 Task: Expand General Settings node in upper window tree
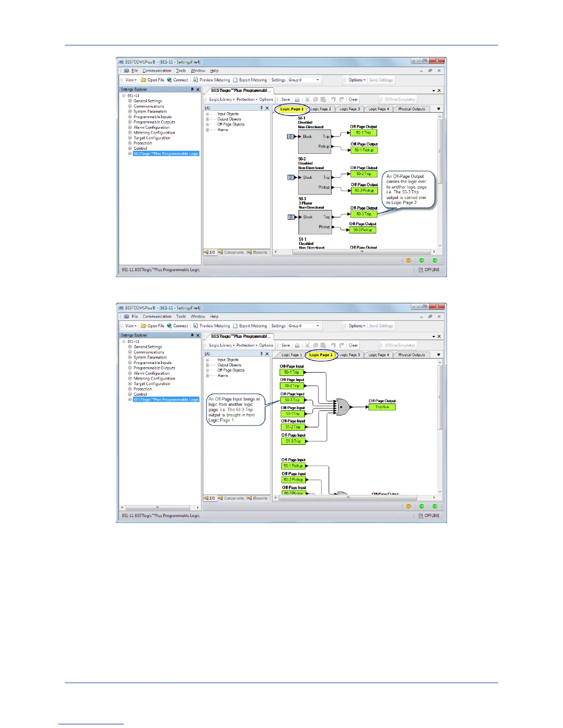(130, 101)
